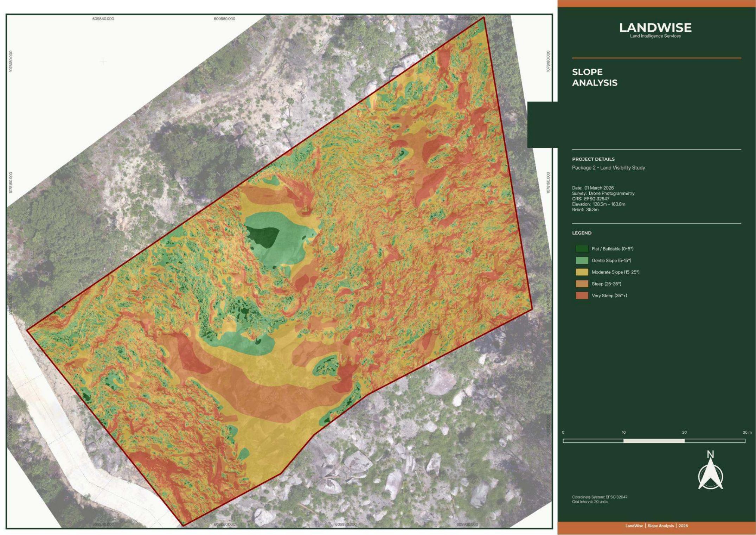756x535 pixels.
Task: Click the '10' scale bar label
Action: [623, 432]
